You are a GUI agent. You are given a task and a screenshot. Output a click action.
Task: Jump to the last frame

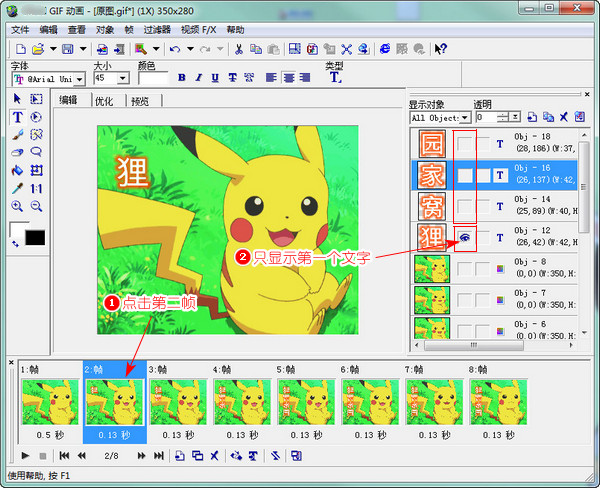click(158, 455)
